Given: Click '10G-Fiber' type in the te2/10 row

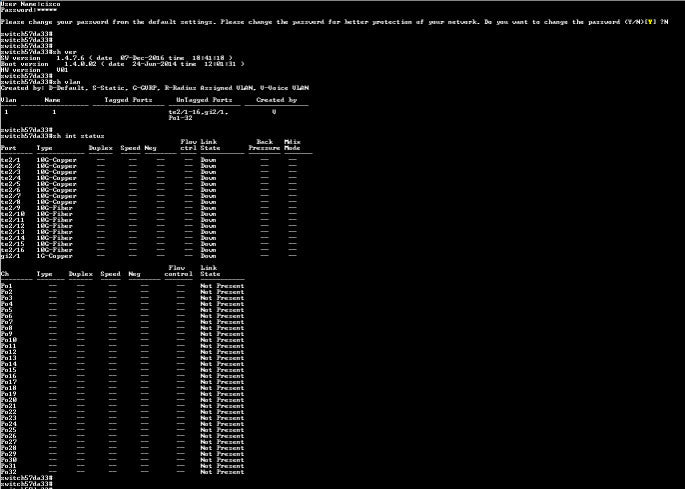Looking at the screenshot, I should coord(55,214).
